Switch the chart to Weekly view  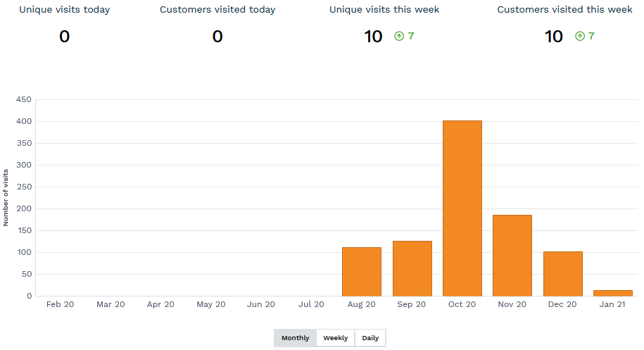pos(336,338)
